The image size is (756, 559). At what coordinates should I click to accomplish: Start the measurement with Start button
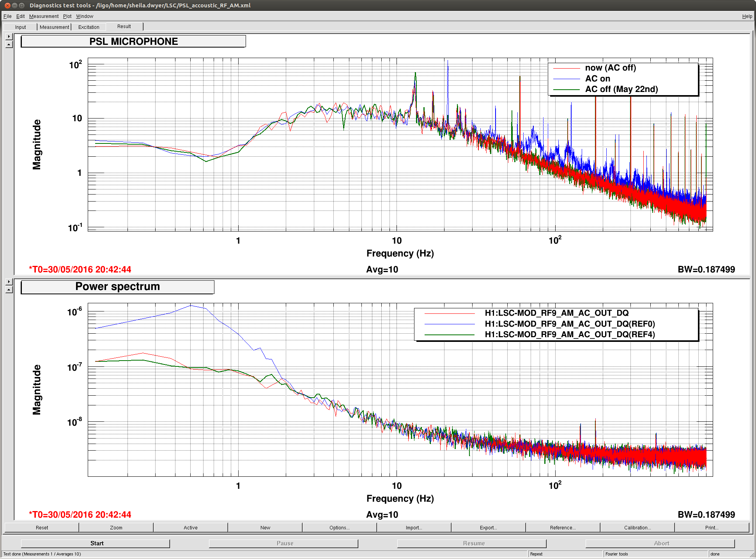(96, 543)
